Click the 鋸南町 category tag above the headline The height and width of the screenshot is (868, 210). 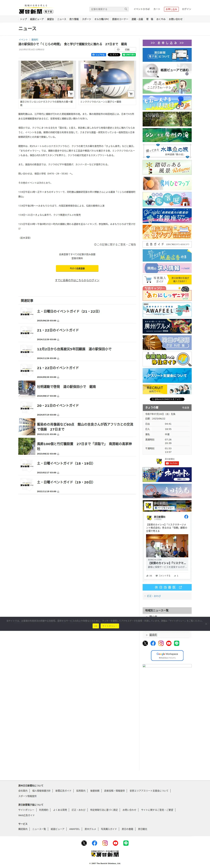[35, 40]
